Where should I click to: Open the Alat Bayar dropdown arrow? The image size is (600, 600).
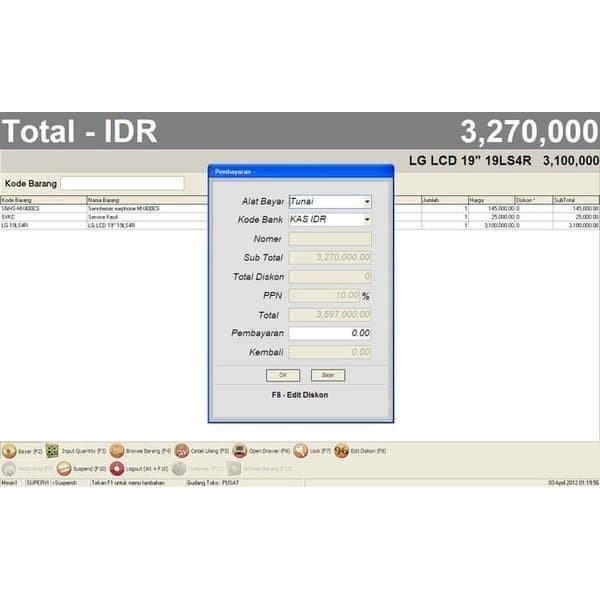point(367,201)
